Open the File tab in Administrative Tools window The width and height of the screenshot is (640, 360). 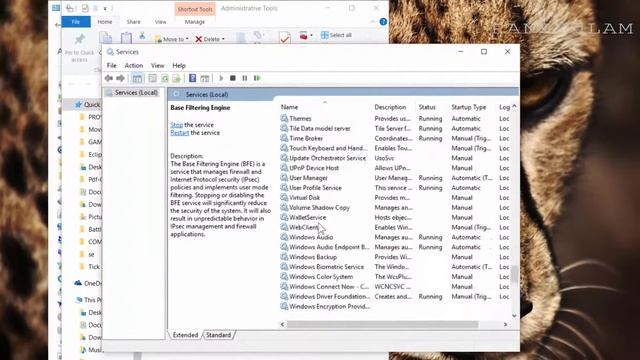(x=76, y=22)
